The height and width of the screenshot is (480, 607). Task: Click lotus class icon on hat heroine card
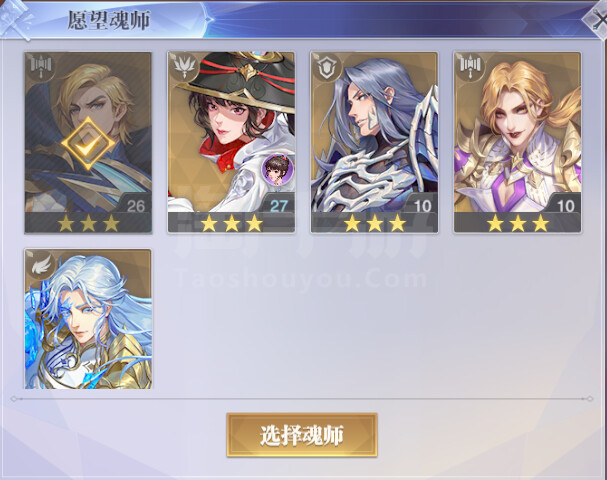click(183, 66)
